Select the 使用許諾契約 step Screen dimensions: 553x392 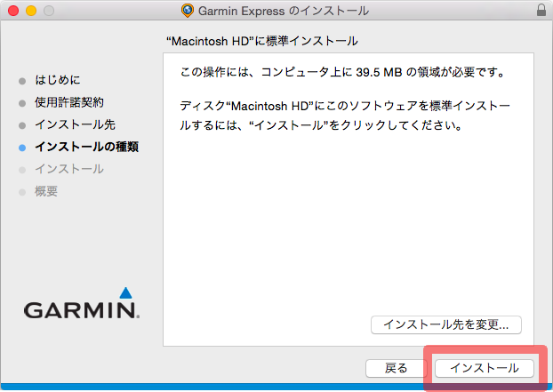[69, 102]
